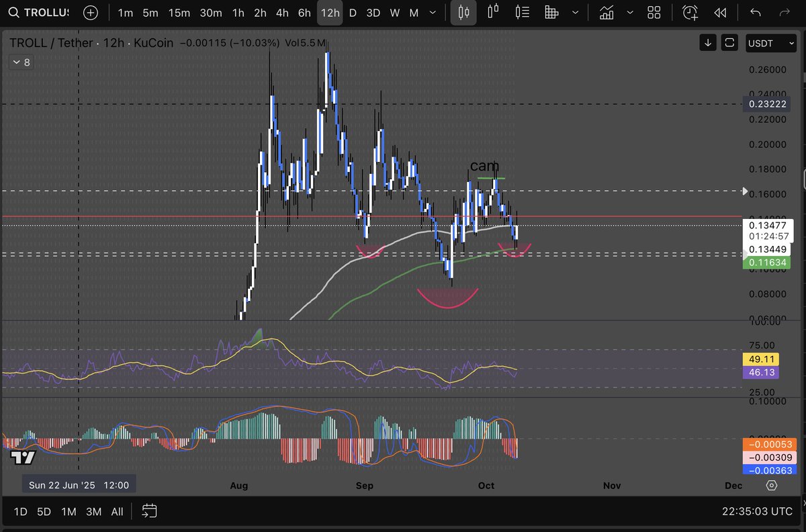Click the TROLL / Tether symbol title
Viewport: 806px width, 532px height.
[50, 43]
